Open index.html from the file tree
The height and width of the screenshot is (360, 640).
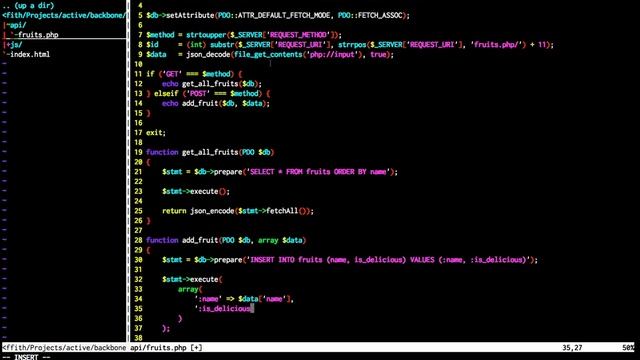(30, 54)
